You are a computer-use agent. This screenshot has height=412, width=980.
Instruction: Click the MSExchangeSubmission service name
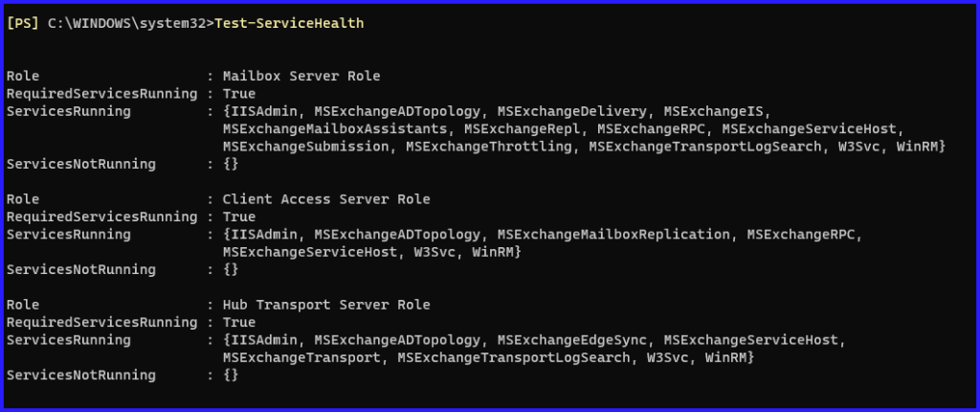pos(306,146)
